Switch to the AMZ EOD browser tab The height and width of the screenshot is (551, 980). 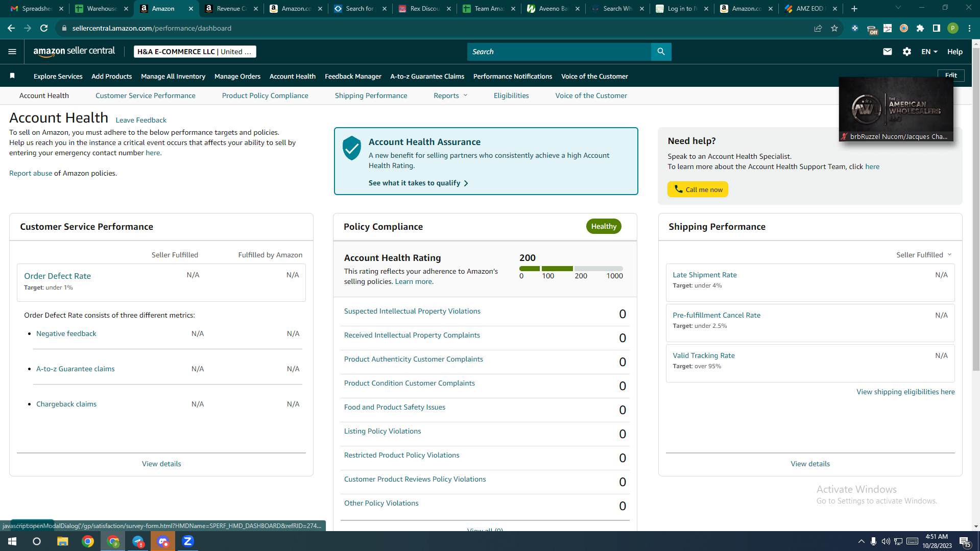click(x=810, y=9)
